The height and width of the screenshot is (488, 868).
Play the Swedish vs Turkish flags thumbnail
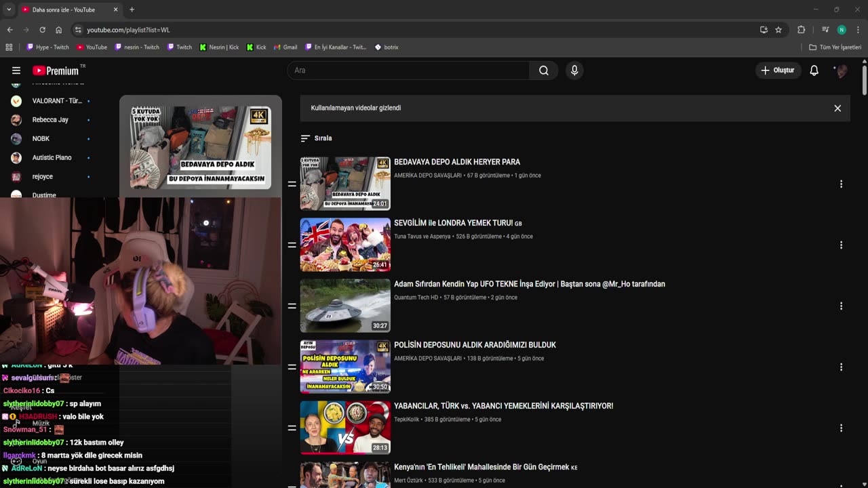click(x=345, y=428)
